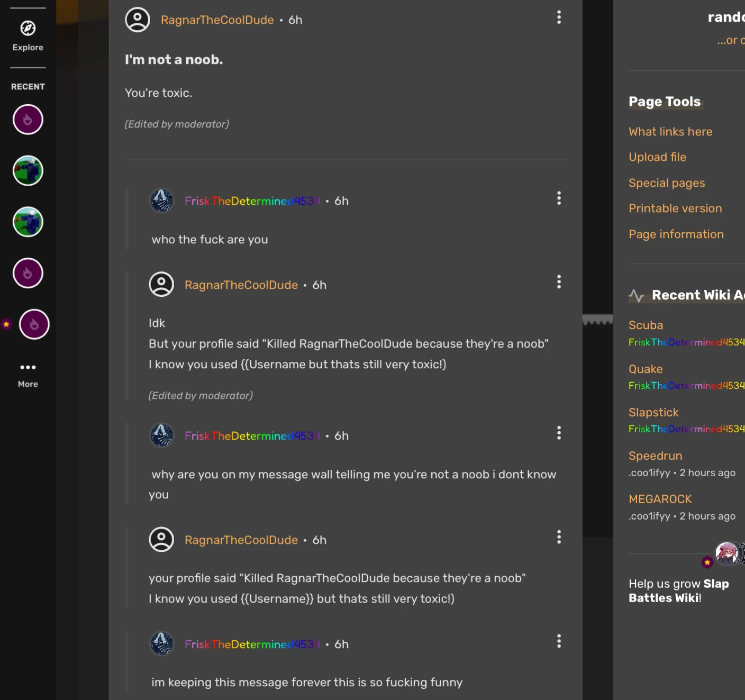Open options menu on "who the fuck are you" reply
Viewport: 745px width, 700px height.
coord(559,198)
